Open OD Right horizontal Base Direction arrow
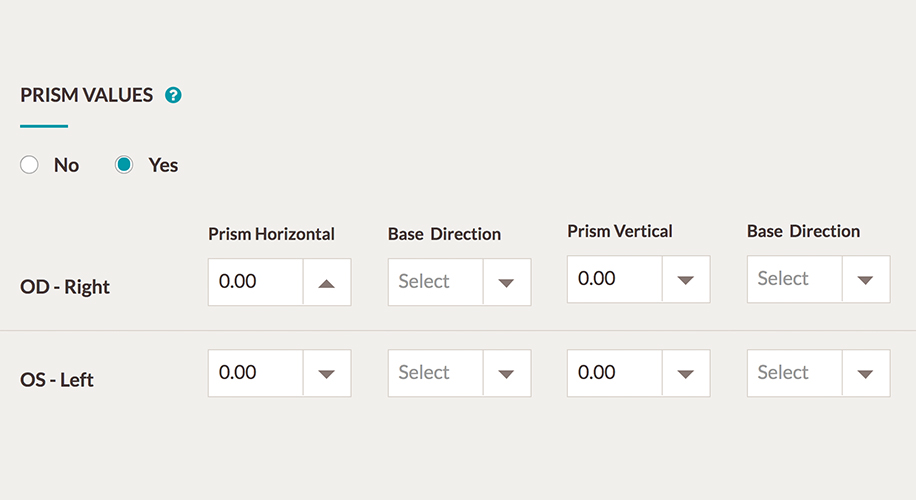This screenshot has height=500, width=916. click(506, 282)
